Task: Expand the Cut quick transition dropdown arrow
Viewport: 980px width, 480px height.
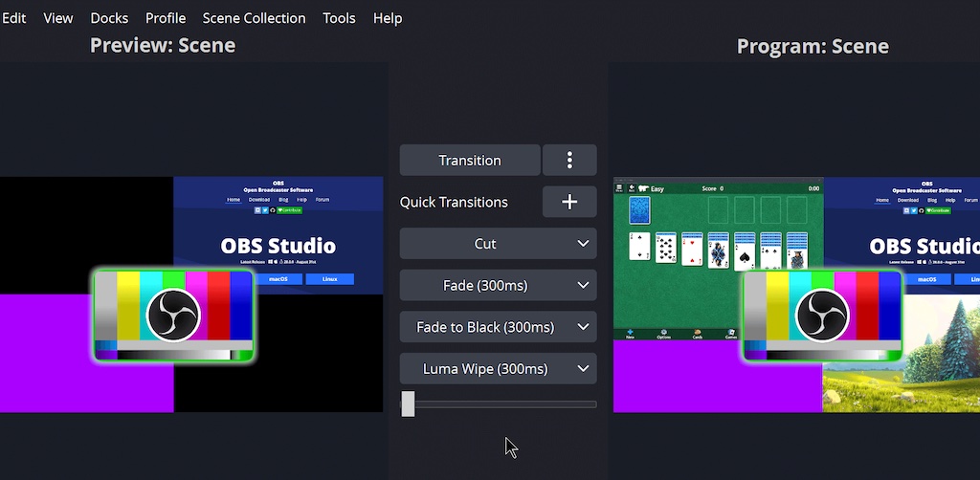Action: (x=583, y=244)
